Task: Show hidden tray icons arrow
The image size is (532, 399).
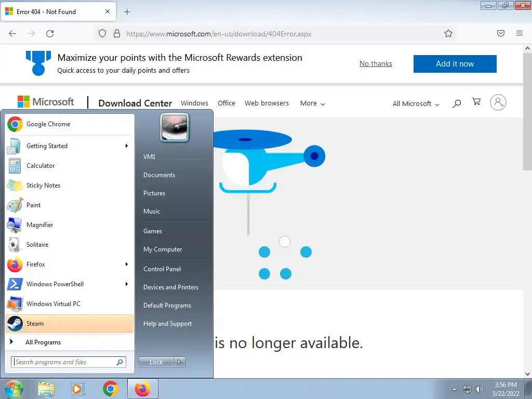Action: [454, 389]
